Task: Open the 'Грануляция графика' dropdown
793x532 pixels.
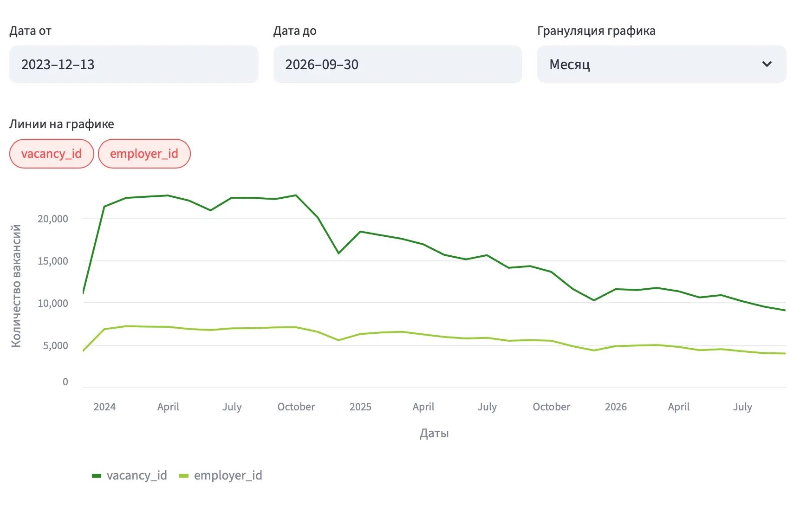Action: point(662,65)
